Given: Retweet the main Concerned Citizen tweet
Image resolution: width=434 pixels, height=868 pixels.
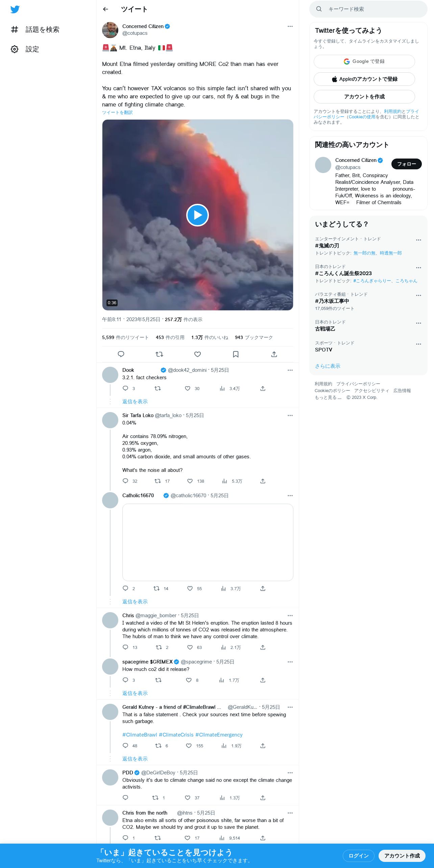Looking at the screenshot, I should point(159,354).
